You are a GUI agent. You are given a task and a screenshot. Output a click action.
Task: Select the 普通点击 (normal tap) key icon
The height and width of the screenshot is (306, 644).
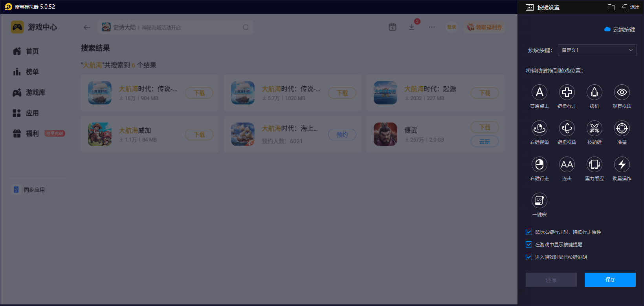point(539,92)
